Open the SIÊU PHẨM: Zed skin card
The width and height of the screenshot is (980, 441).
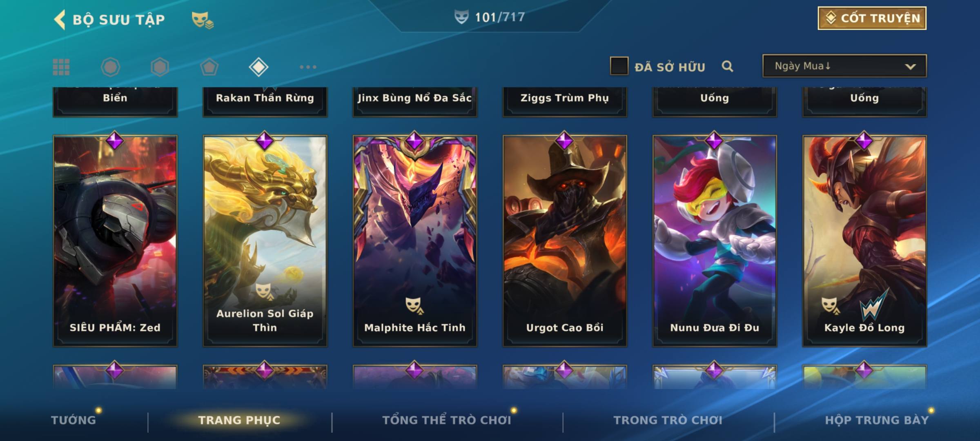115,241
